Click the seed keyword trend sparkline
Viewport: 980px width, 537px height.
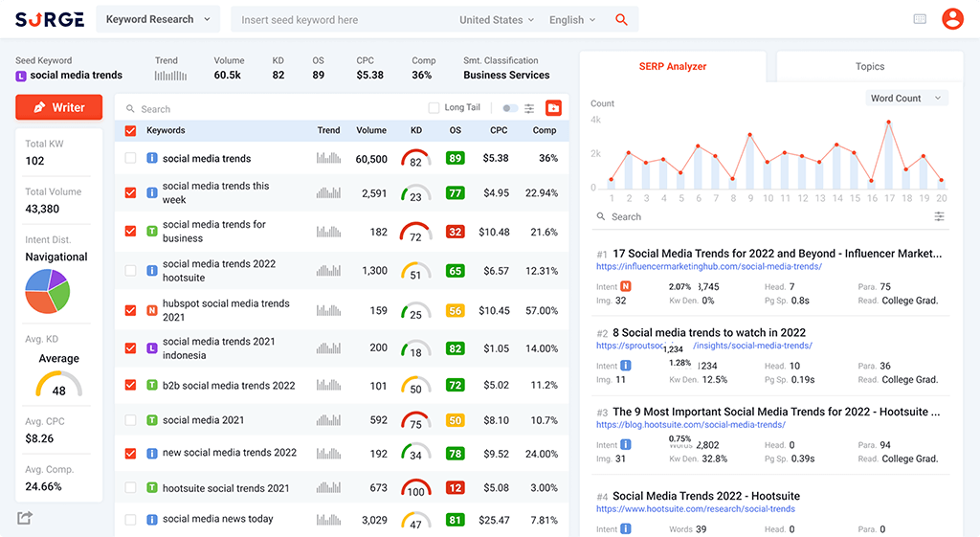coord(170,76)
